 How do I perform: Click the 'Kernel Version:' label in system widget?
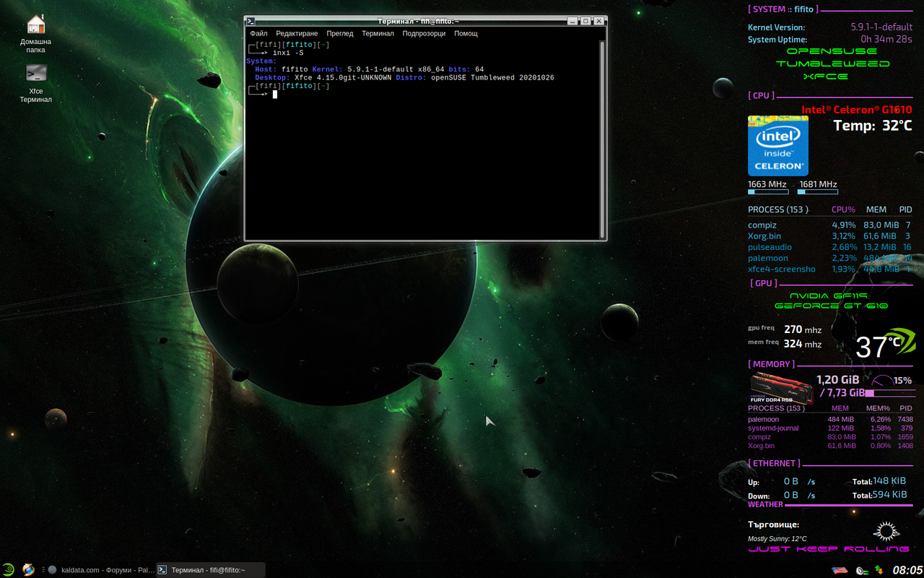click(776, 27)
